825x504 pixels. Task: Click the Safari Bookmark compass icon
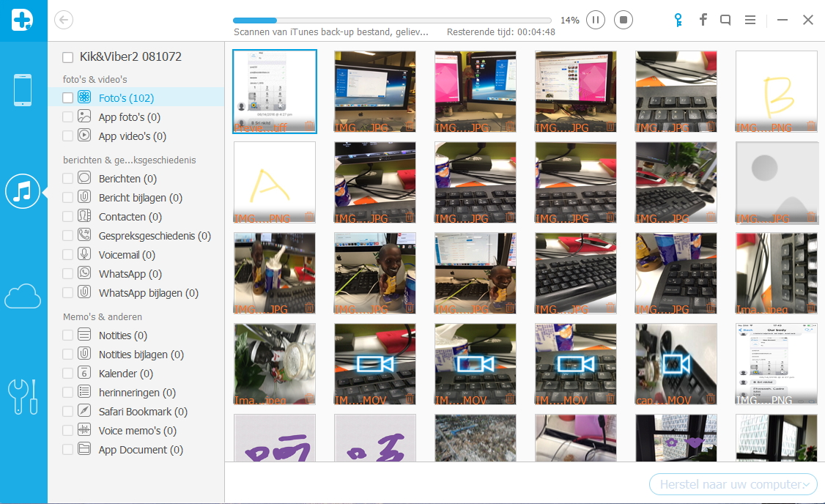(84, 410)
